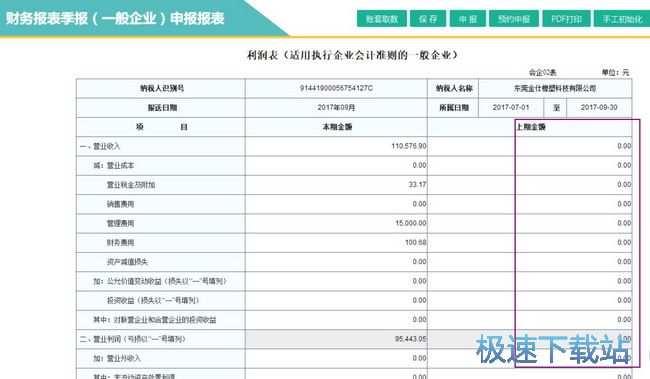This screenshot has height=379, width=650.
Task: Select 营业外收入 current period amount field
Action: coord(336,358)
